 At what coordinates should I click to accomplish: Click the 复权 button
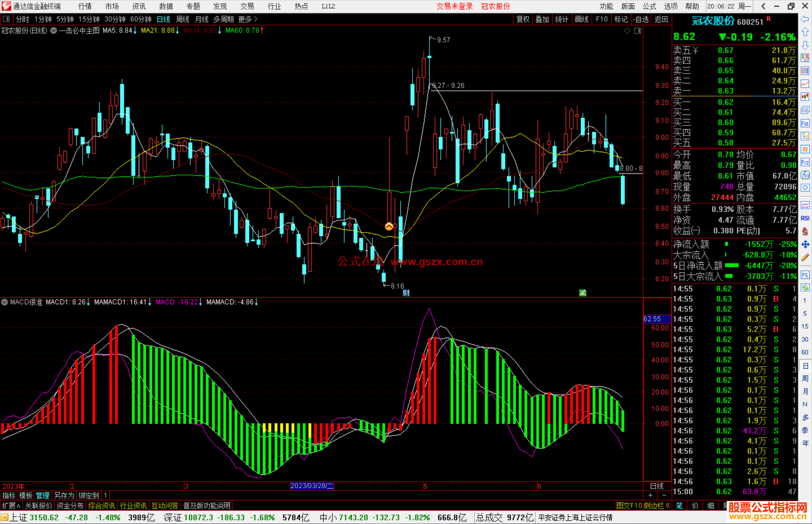point(523,19)
